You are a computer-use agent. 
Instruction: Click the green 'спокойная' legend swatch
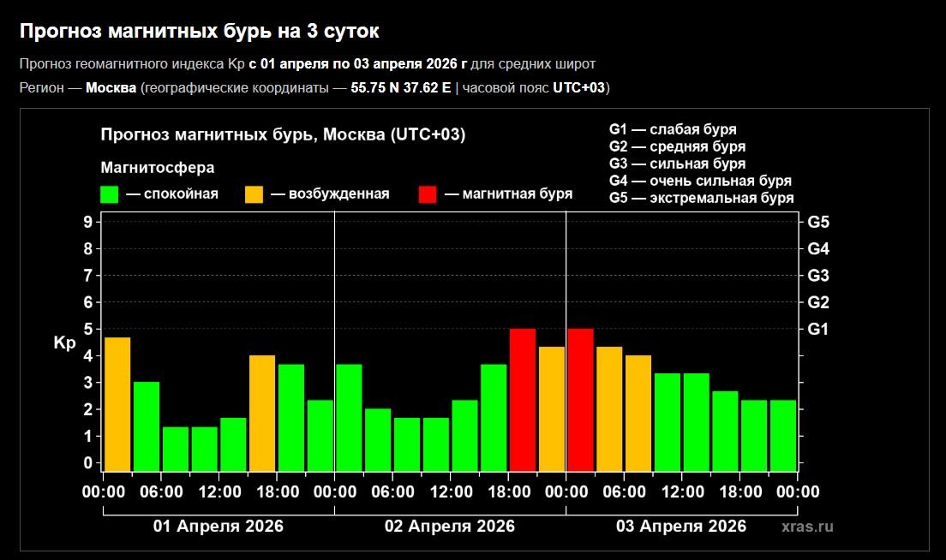click(x=110, y=194)
